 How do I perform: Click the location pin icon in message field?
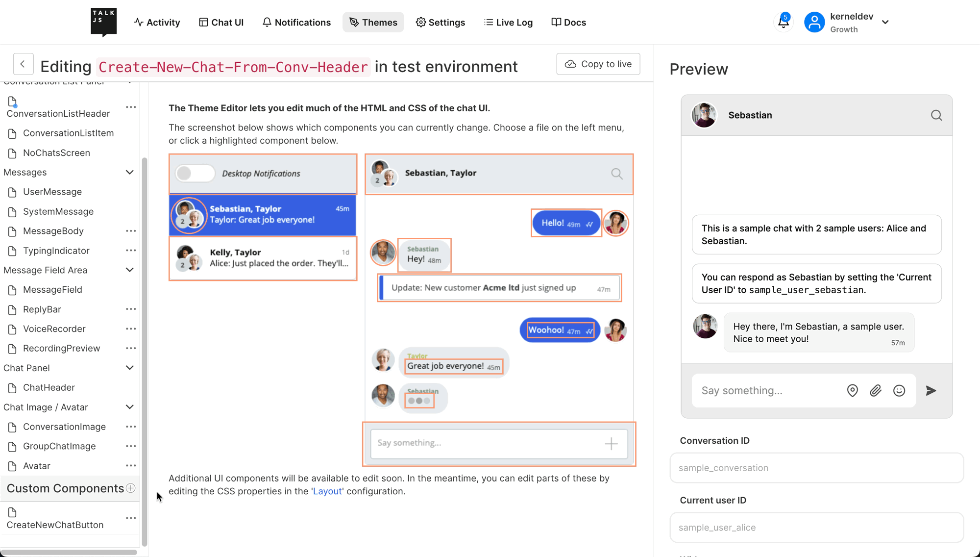(853, 391)
